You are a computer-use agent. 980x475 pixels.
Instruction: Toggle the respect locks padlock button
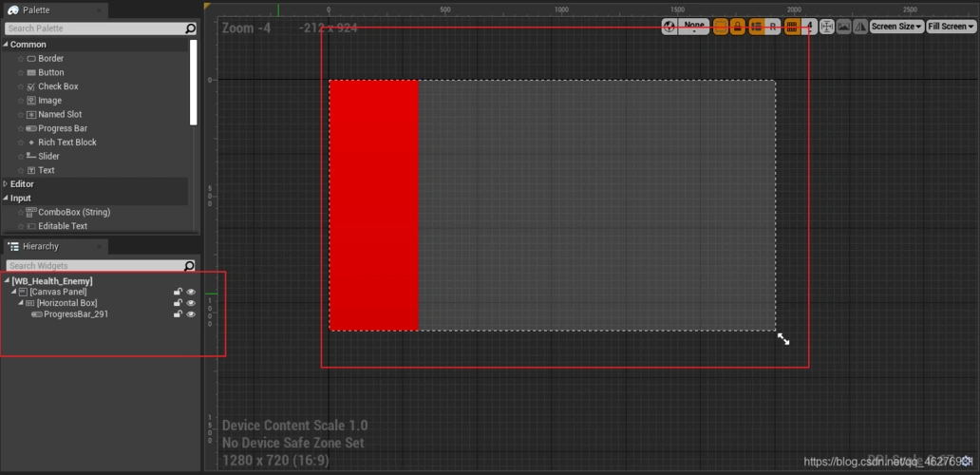click(x=738, y=27)
